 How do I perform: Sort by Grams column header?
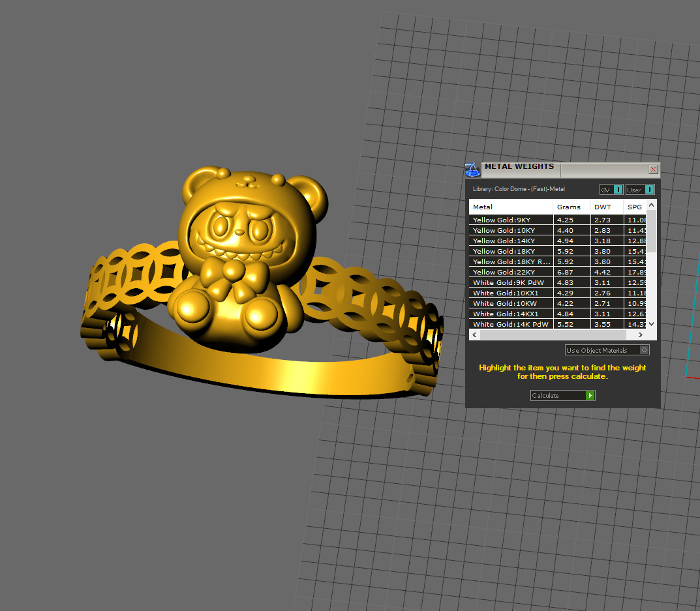click(x=571, y=207)
